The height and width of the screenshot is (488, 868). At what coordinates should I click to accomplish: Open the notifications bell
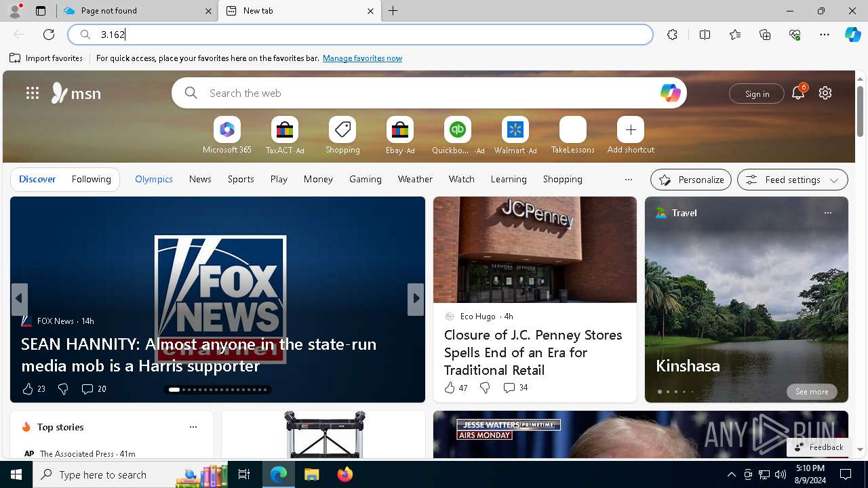[798, 93]
